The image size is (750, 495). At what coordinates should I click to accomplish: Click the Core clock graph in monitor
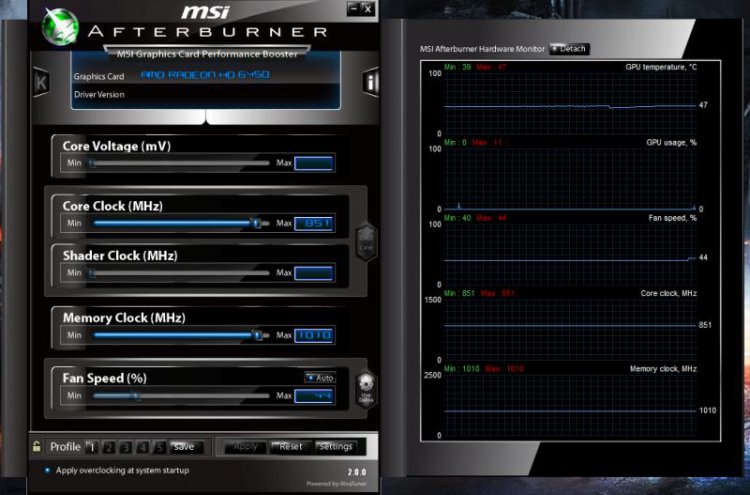570,330
